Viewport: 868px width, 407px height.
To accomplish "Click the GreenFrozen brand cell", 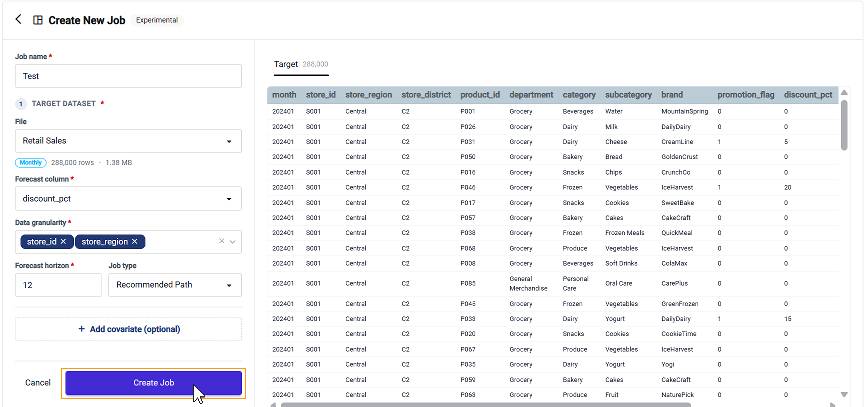I will click(x=680, y=304).
